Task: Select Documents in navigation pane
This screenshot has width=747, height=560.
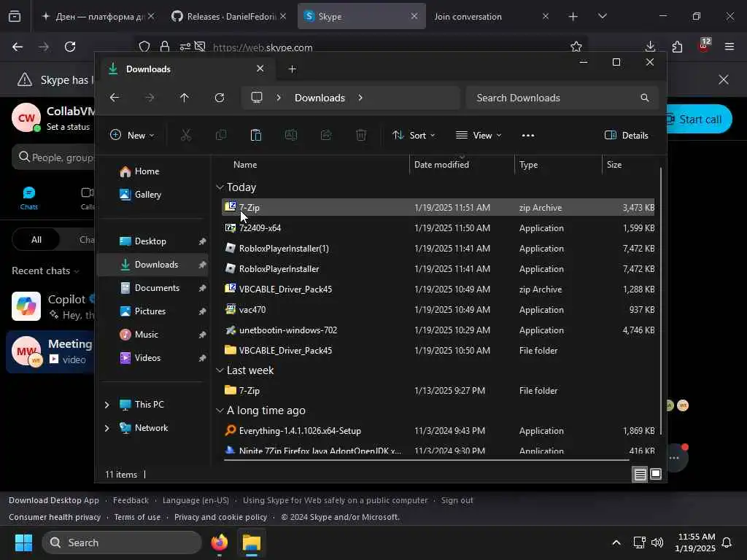Action: click(x=153, y=287)
